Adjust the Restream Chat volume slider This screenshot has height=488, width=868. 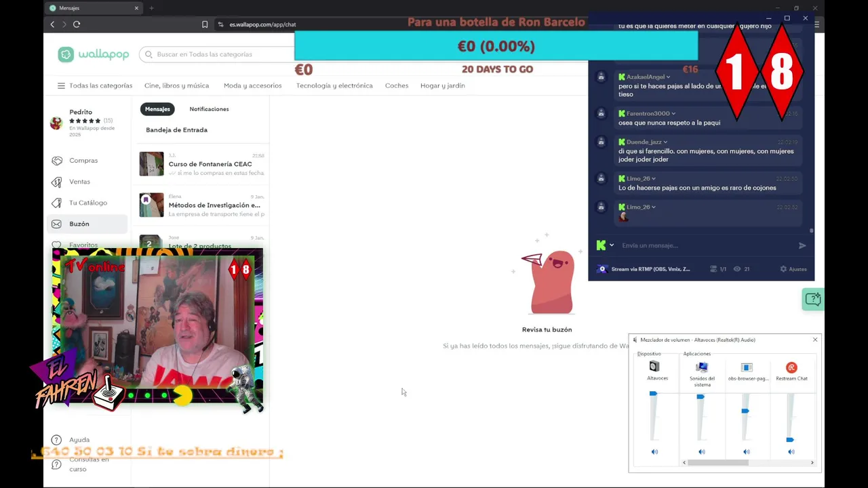click(x=790, y=440)
